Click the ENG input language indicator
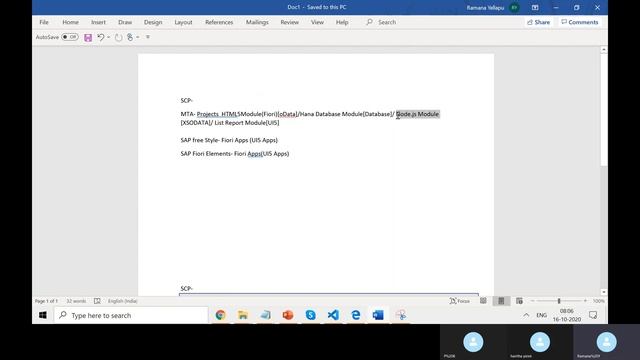Screen dimensions: 640x360 click(542, 315)
